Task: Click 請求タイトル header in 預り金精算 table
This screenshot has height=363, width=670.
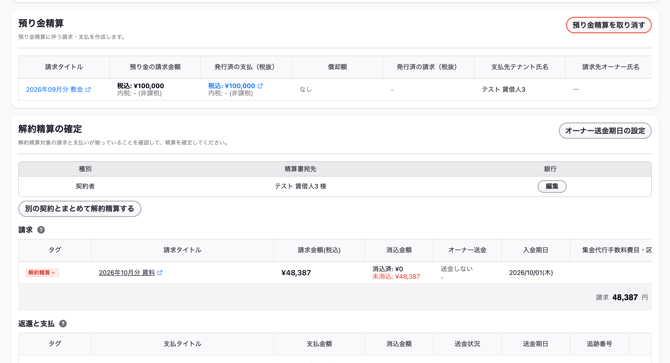Action: click(64, 67)
